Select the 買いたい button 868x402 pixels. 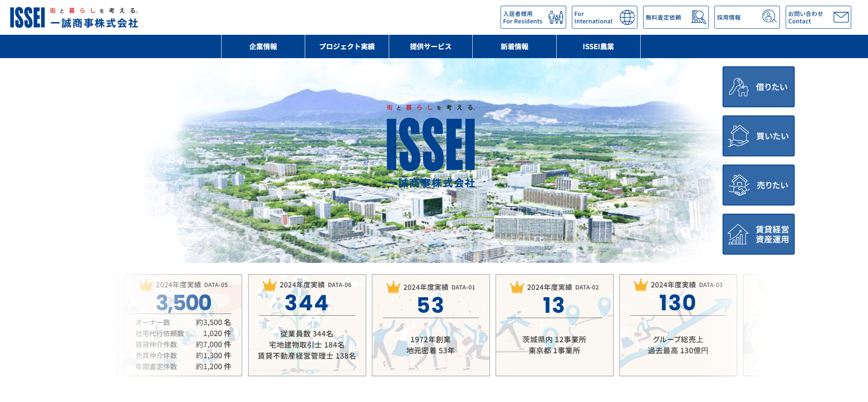(x=759, y=136)
